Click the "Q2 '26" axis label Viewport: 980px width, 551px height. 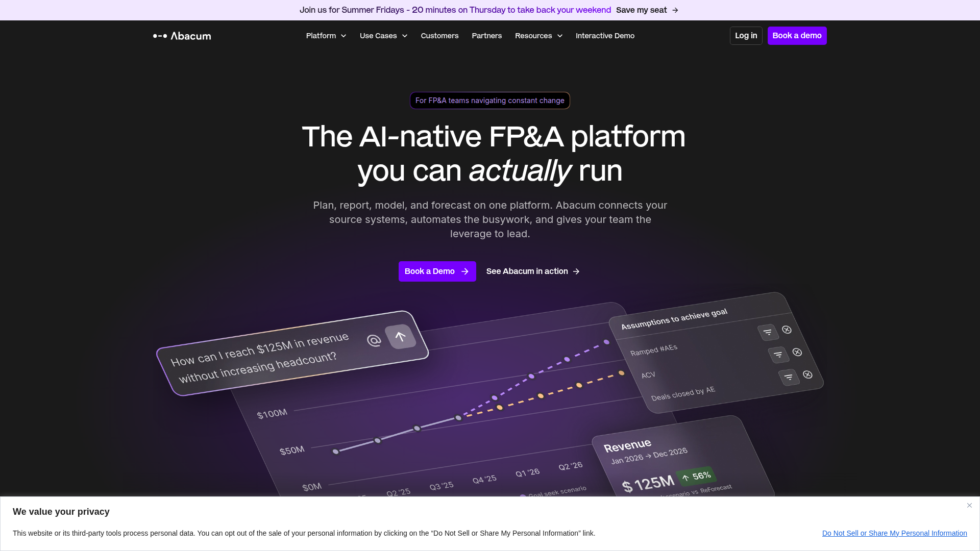point(571,466)
